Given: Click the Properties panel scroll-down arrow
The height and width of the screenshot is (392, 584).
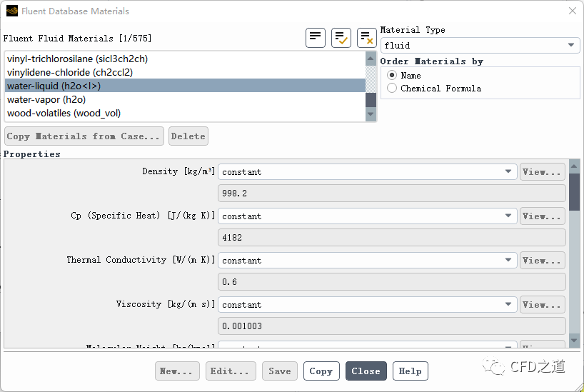Looking at the screenshot, I should 574,341.
